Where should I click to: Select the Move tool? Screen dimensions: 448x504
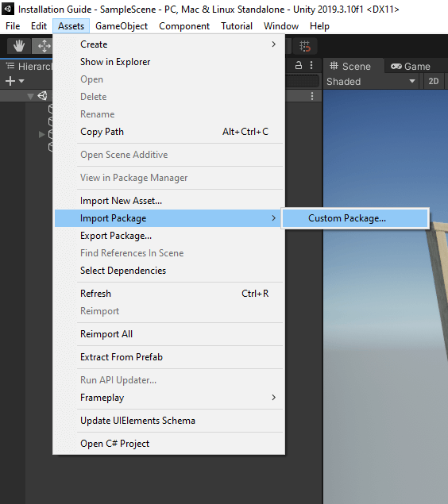(42, 46)
